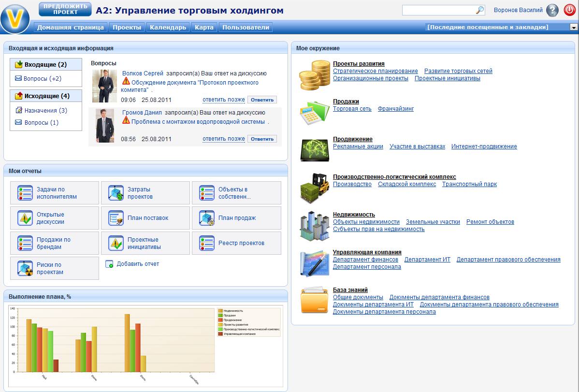Click the Входящие inbox arrow icon
This screenshot has width=579, height=392.
pos(19,65)
